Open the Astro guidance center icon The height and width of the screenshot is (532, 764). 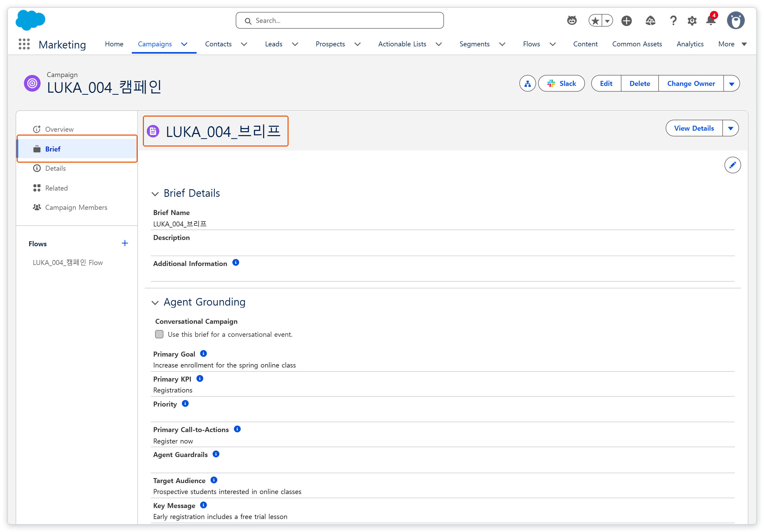(x=572, y=21)
